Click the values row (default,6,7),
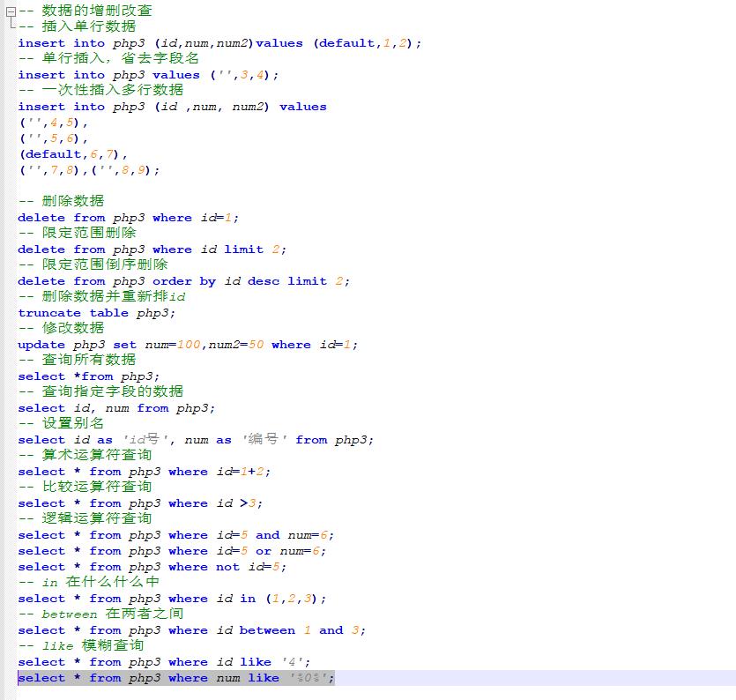 click(73, 154)
